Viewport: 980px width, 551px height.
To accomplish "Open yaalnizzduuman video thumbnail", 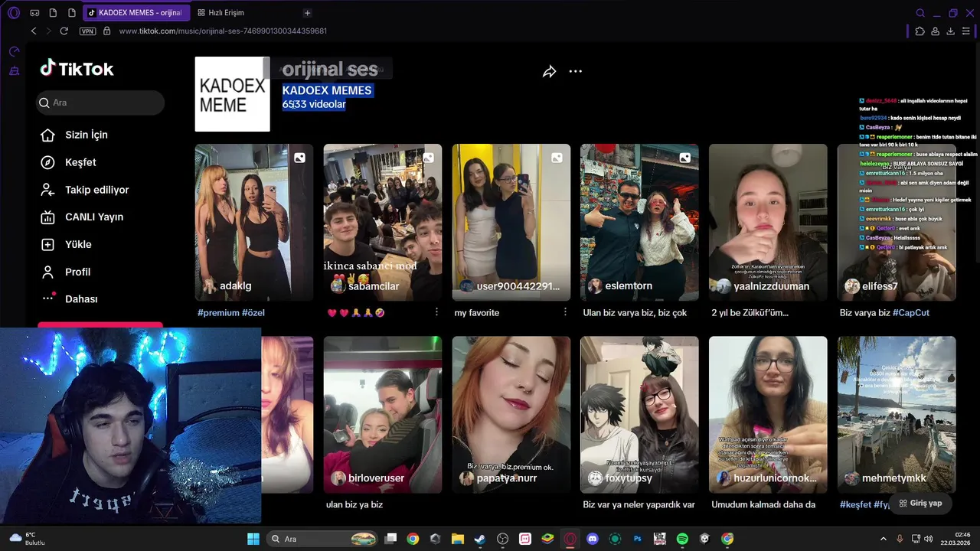I will click(768, 222).
